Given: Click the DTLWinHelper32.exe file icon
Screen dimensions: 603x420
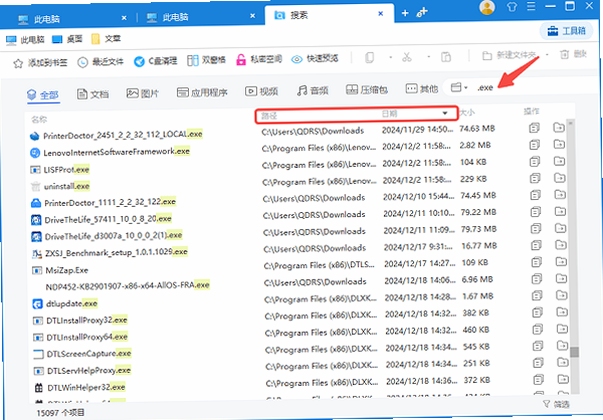Looking at the screenshot, I should click(x=39, y=388).
